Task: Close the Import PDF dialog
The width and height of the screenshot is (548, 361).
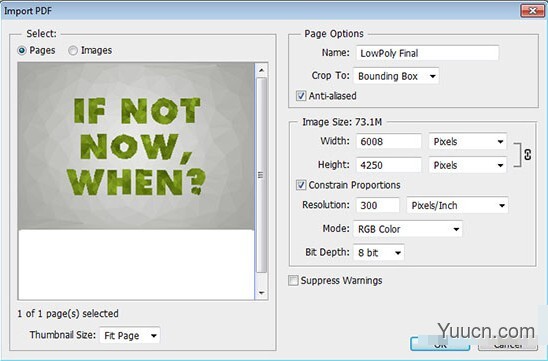Action: click(x=532, y=11)
